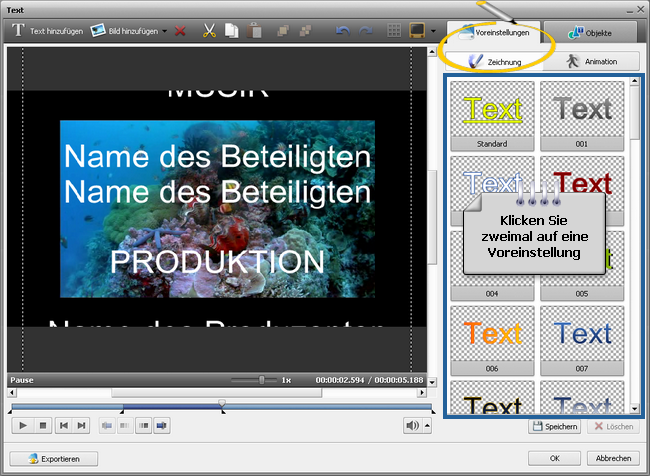Click the send to back icon

pyautogui.click(x=306, y=31)
